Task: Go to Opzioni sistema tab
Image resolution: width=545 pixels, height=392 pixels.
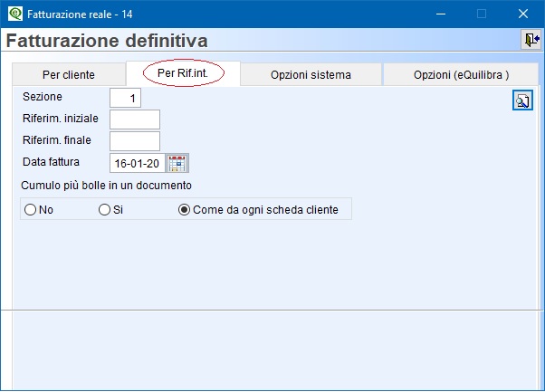Action: (x=311, y=74)
